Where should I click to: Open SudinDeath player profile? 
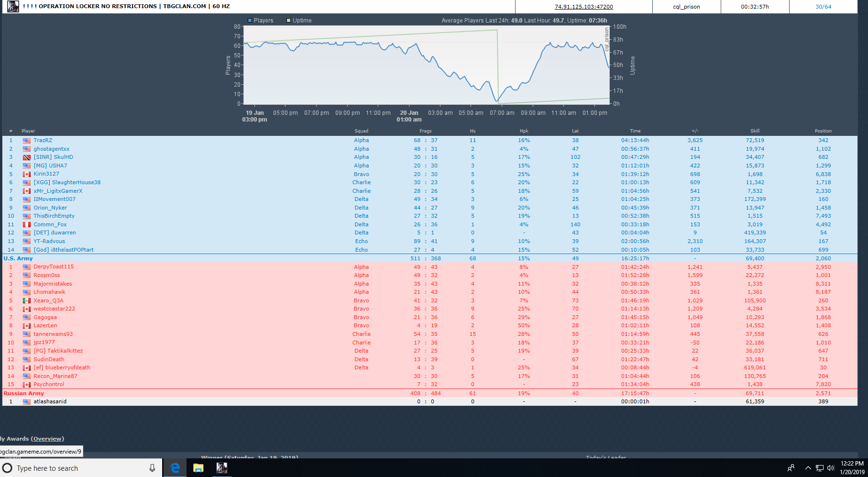[x=49, y=359]
